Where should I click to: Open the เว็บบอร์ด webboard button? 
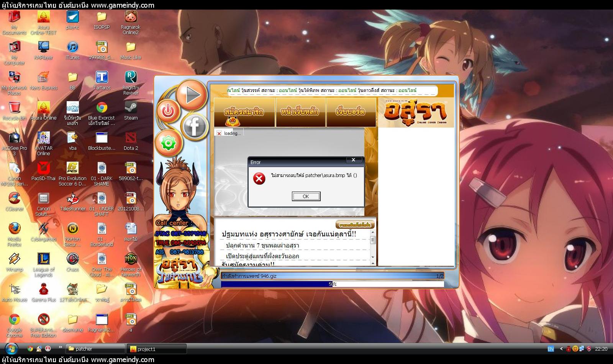tap(351, 112)
